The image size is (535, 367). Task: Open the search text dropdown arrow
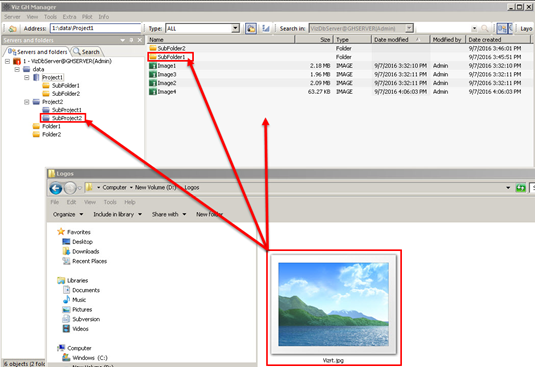(474, 29)
